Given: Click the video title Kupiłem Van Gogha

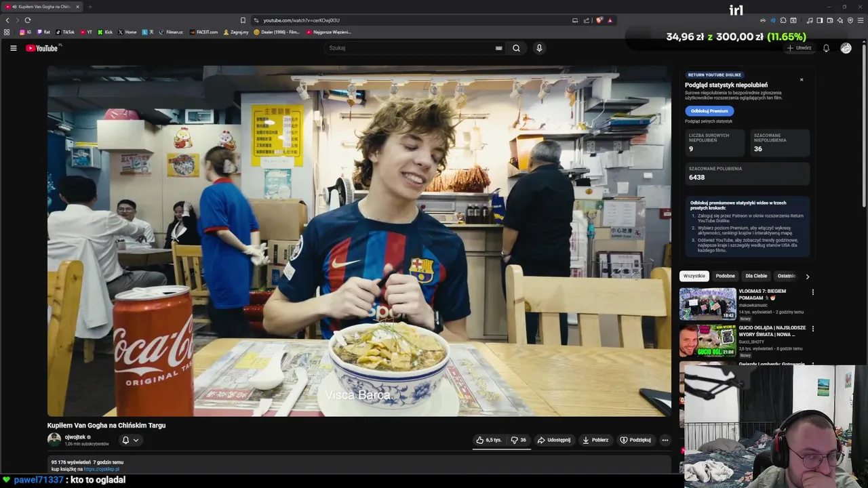Looking at the screenshot, I should [x=106, y=426].
